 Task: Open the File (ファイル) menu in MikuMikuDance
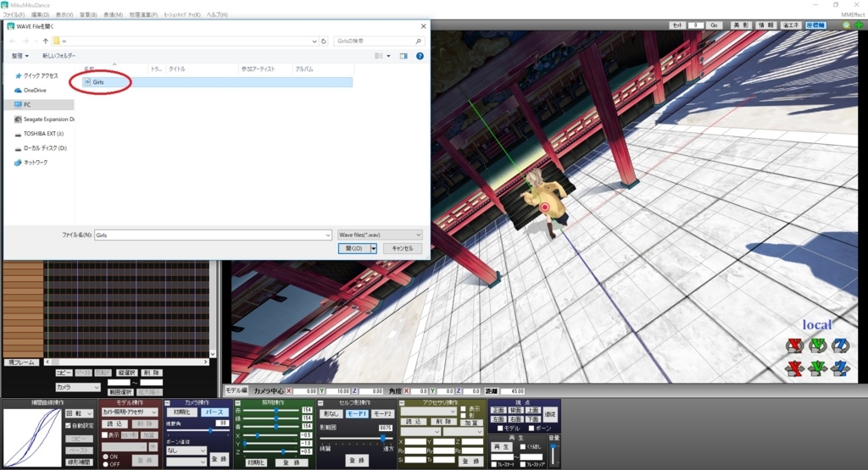14,15
